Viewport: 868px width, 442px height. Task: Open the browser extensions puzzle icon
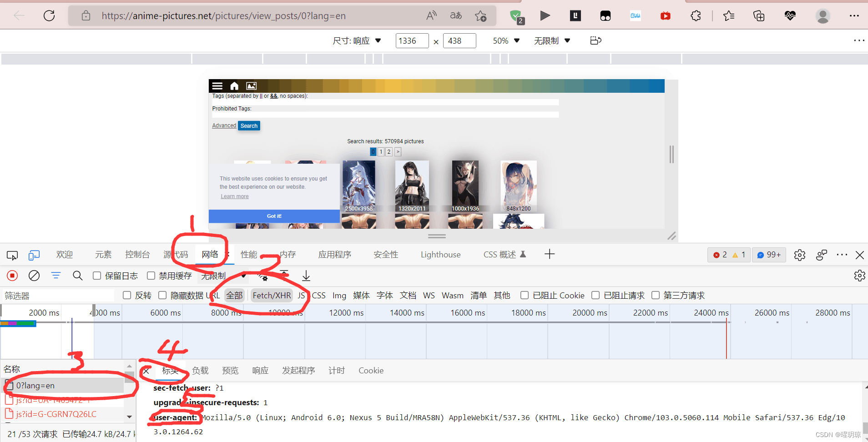point(696,16)
